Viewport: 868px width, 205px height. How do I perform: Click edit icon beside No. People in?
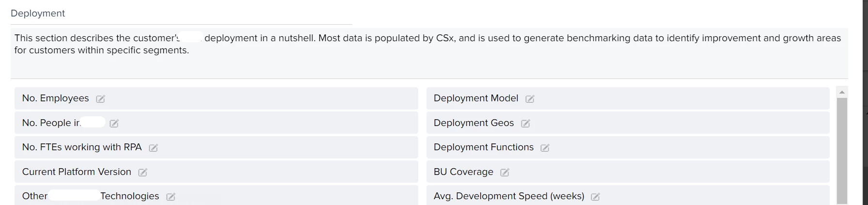coord(114,124)
